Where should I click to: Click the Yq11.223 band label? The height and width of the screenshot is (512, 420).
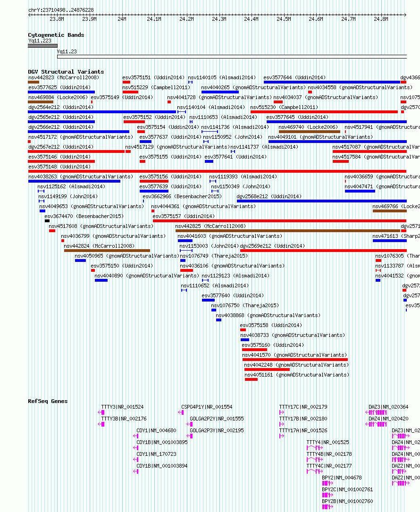[x=40, y=41]
